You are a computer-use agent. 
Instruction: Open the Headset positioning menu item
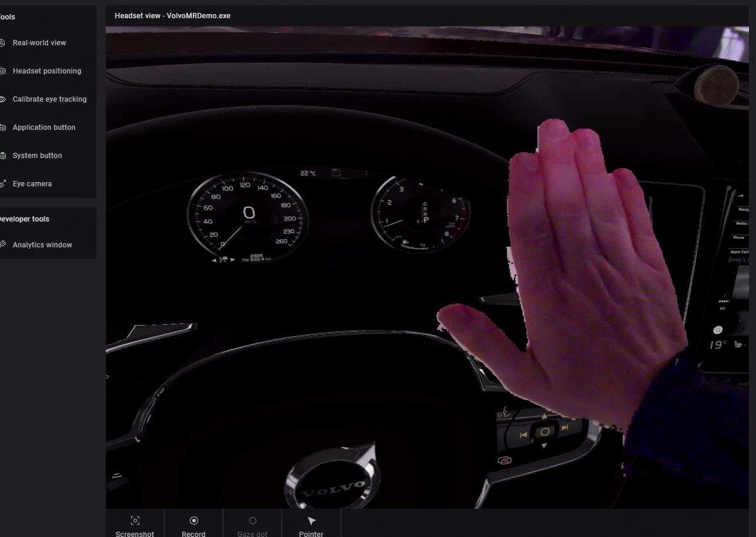[47, 71]
